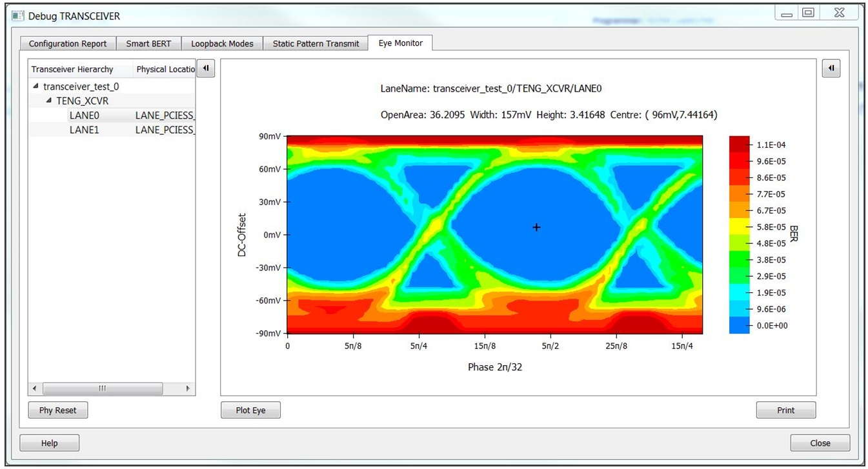The height and width of the screenshot is (469, 868).
Task: Select LANE1 in the hierarchy tree
Action: coord(84,130)
